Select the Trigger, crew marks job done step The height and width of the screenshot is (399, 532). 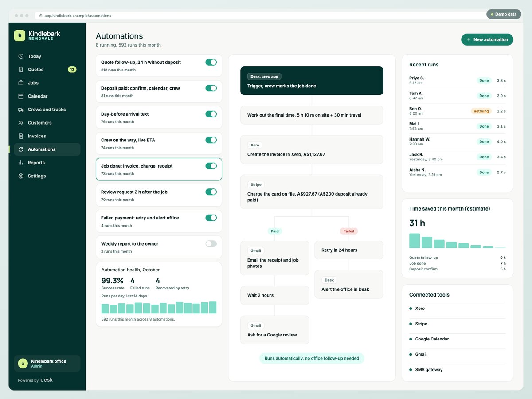click(x=312, y=81)
